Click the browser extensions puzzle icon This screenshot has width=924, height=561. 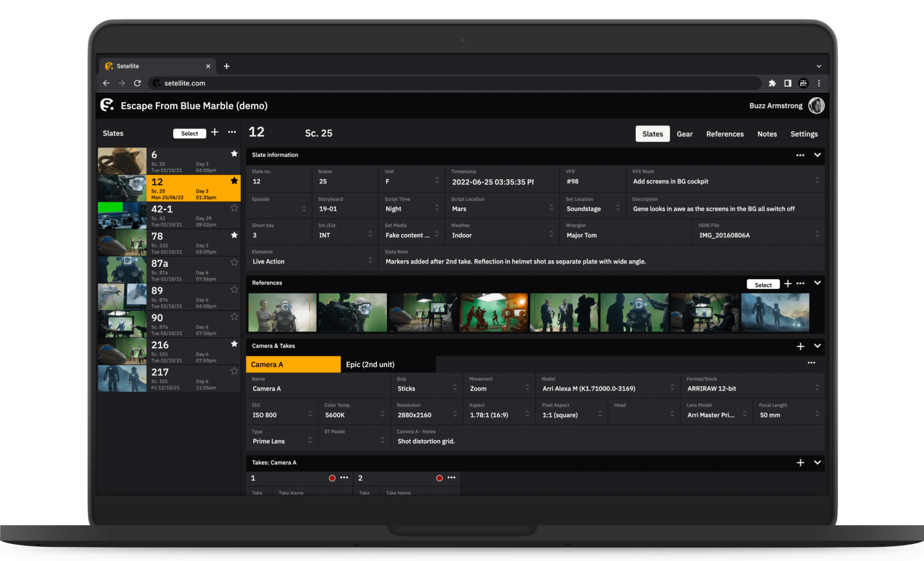click(x=772, y=83)
